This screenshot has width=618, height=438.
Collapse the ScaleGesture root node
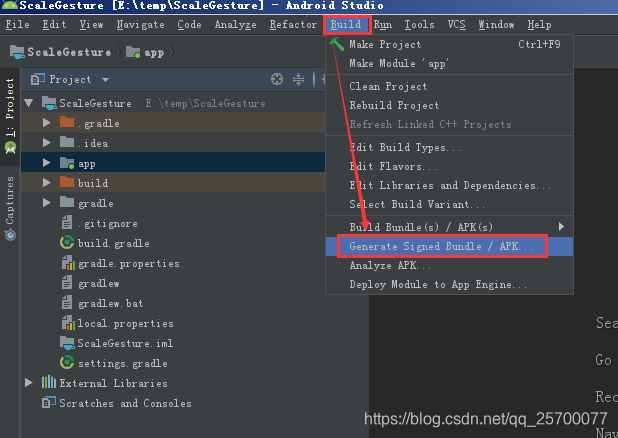click(x=28, y=103)
